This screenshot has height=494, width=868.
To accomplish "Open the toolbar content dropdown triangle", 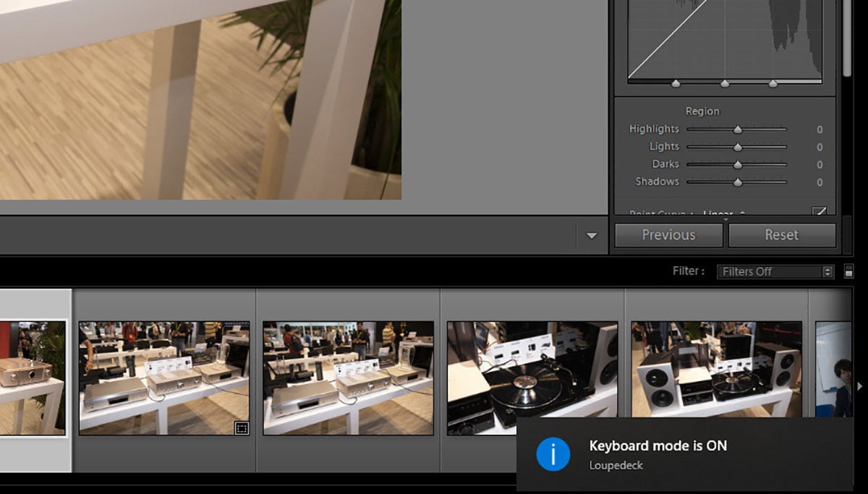I will [592, 235].
